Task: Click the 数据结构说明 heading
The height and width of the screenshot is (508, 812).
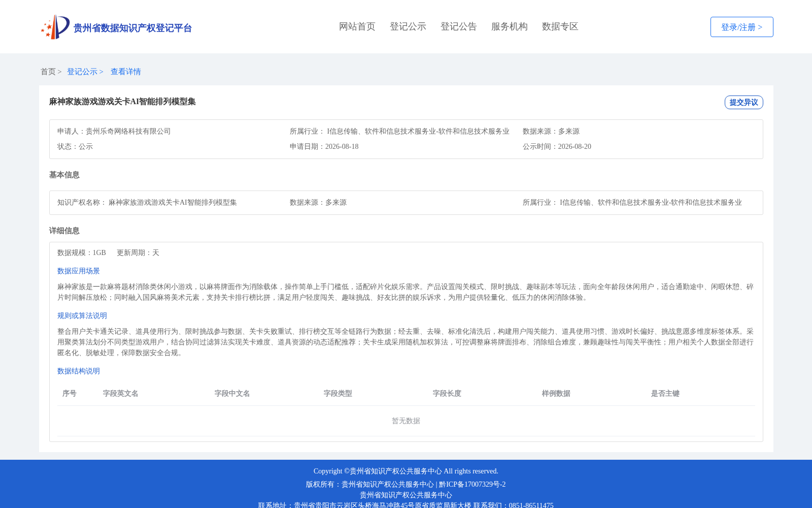Action: click(x=79, y=371)
